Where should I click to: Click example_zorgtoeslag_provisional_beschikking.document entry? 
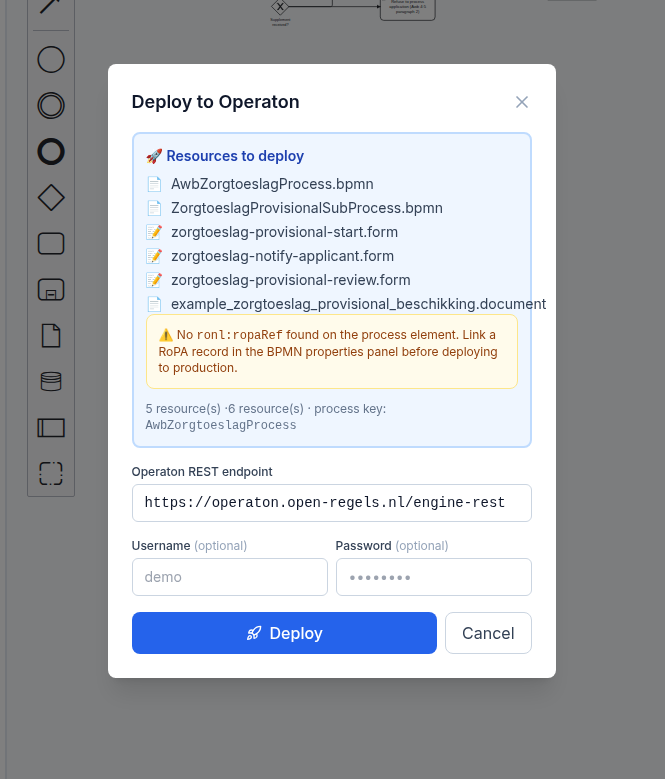click(358, 304)
